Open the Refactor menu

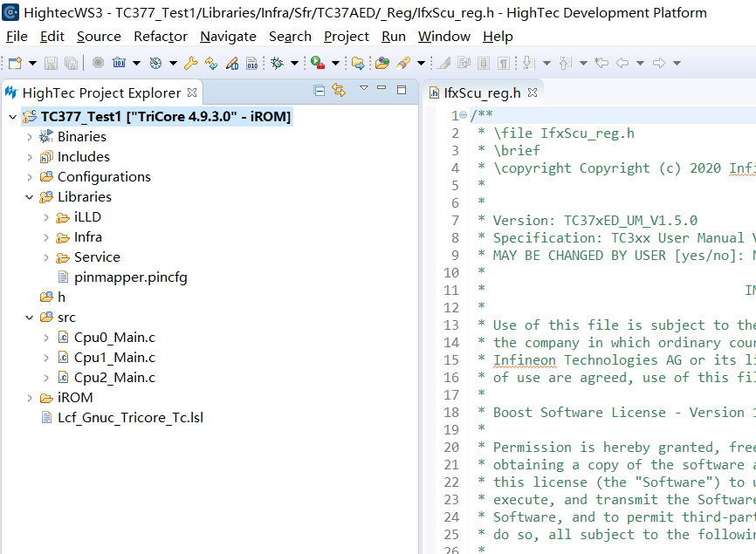point(160,37)
